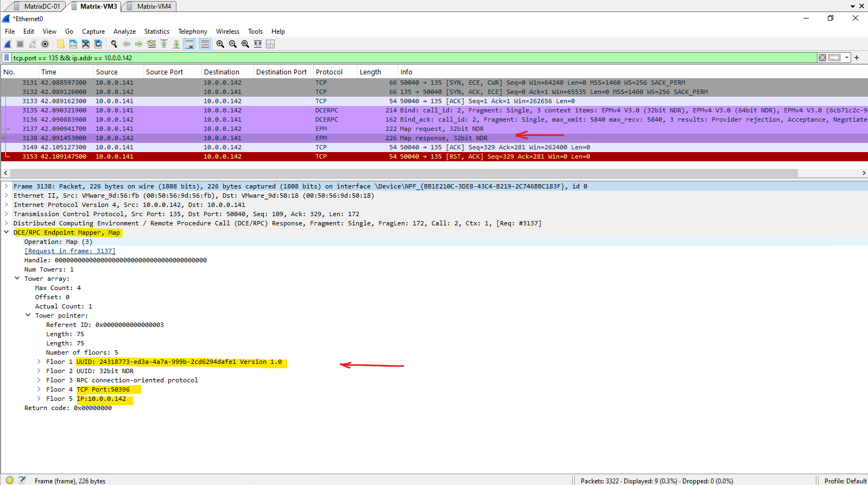Image resolution: width=868 pixels, height=485 pixels.
Task: Open the VM tab list dropdown arrow
Action: pos(853,6)
